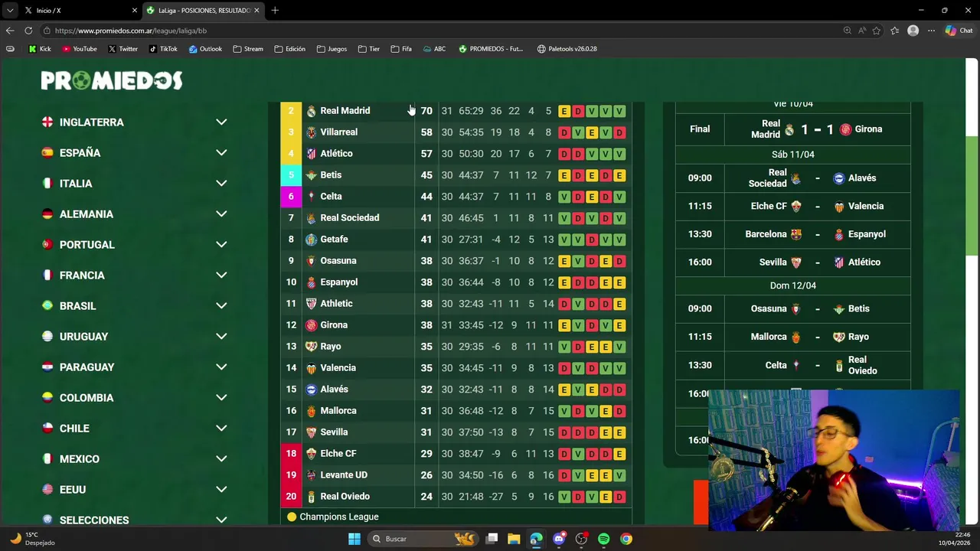Screen dimensions: 980x551
Task: Open the Copilot Chat button
Action: click(x=959, y=31)
